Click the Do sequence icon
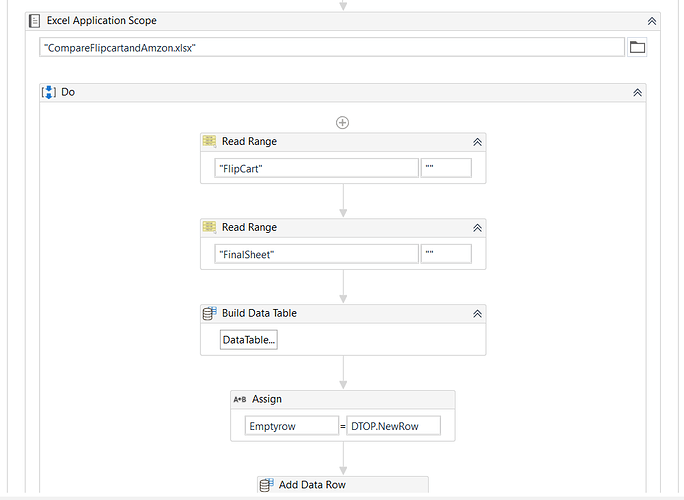684x500 pixels. (48, 92)
